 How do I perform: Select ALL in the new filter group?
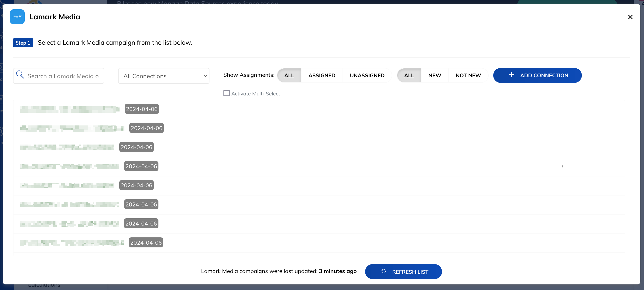409,75
